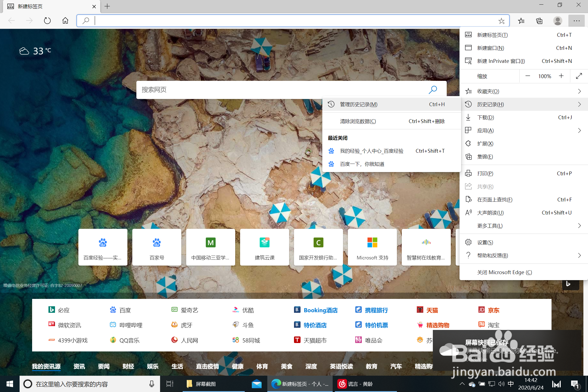This screenshot has width=588, height=392.
Task: Select 新建窗口 menu item
Action: tap(524, 48)
